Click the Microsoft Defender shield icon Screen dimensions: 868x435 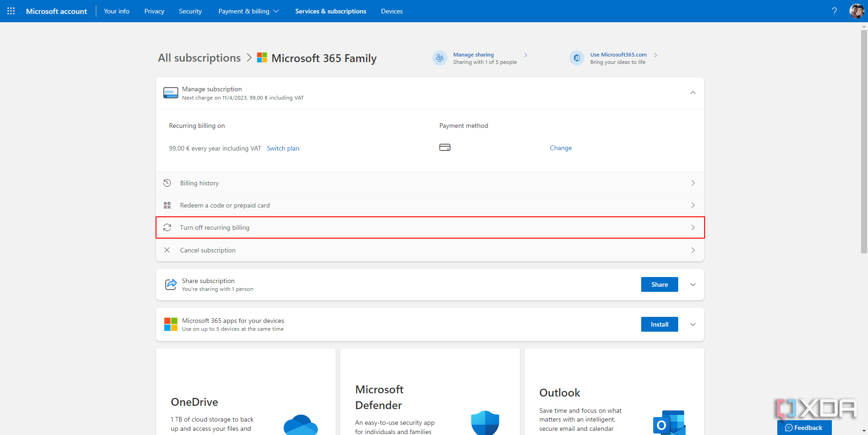click(x=485, y=422)
